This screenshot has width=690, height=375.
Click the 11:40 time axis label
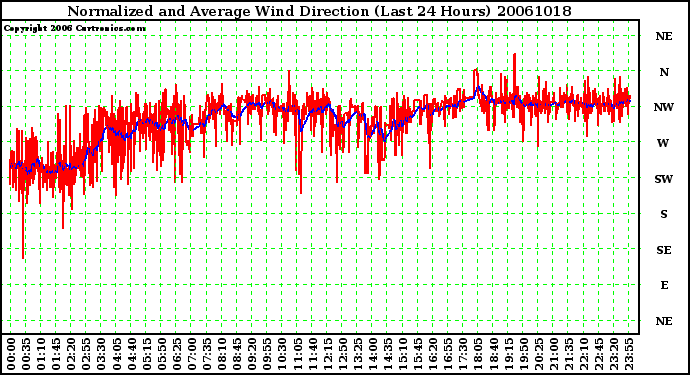[x=312, y=354]
